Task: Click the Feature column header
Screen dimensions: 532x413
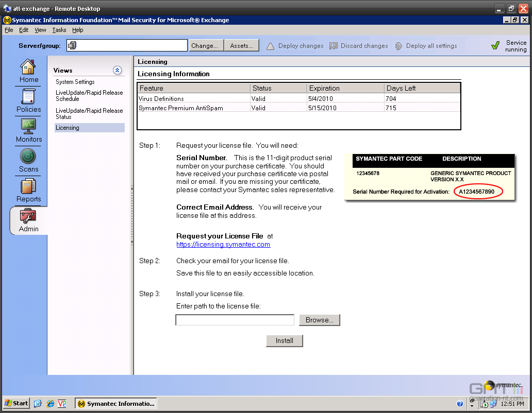Action: pyautogui.click(x=194, y=88)
